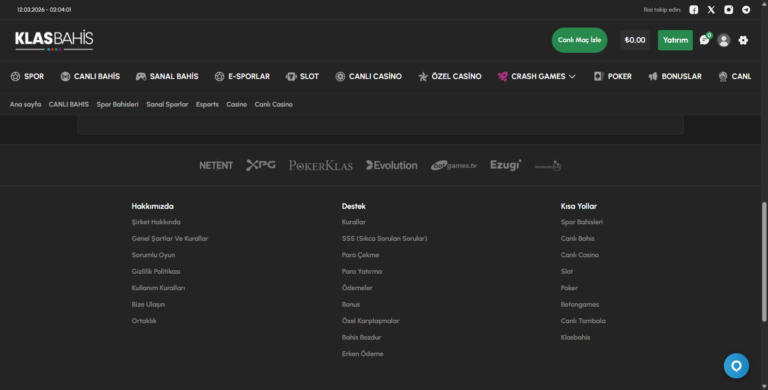The width and height of the screenshot is (768, 390).
Task: Click the green Yatırım button
Action: [675, 40]
